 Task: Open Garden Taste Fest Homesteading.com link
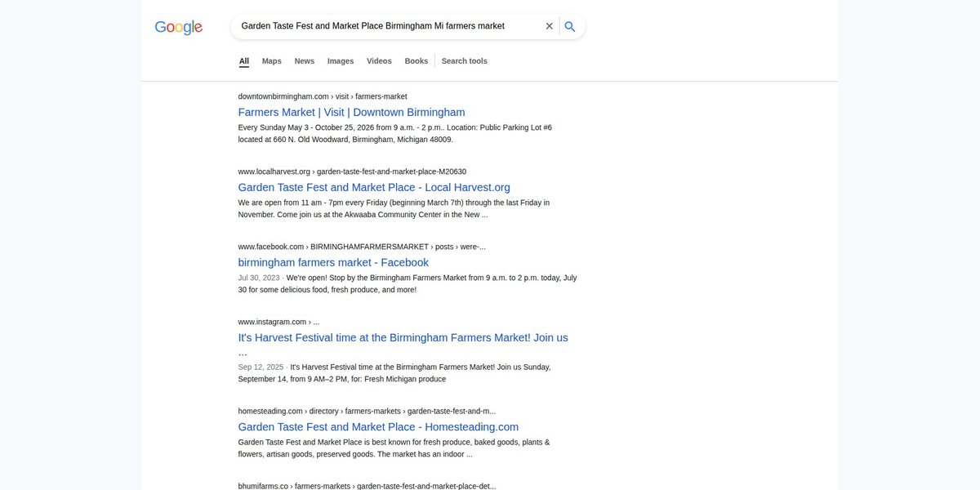pyautogui.click(x=378, y=427)
